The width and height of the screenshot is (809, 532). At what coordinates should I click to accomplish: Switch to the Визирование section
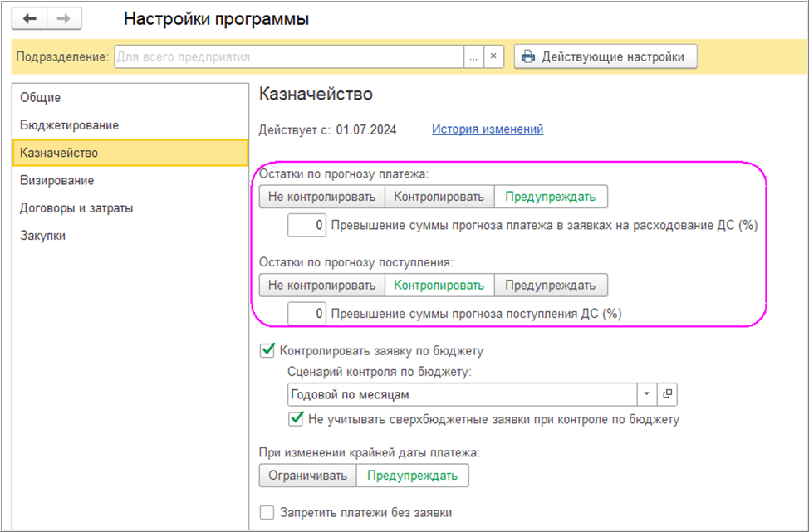pos(56,180)
